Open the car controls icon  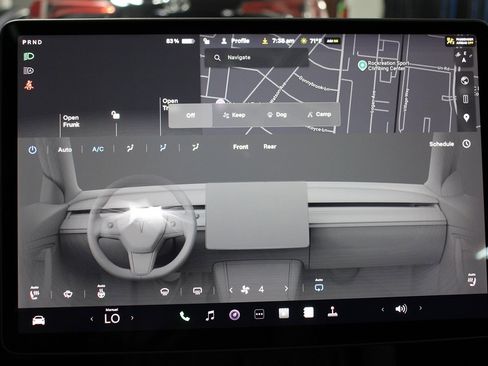pyautogui.click(x=39, y=321)
